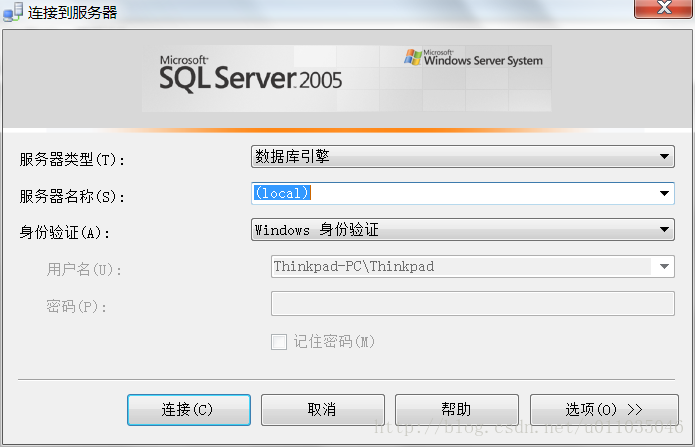695x447 pixels.
Task: Expand the server name dropdown arrow
Action: pyautogui.click(x=664, y=193)
